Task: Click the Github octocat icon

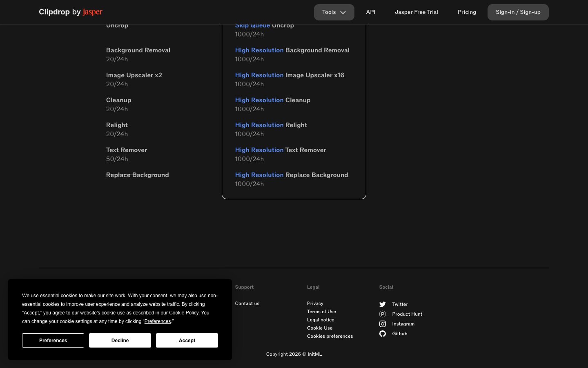Action: click(383, 334)
